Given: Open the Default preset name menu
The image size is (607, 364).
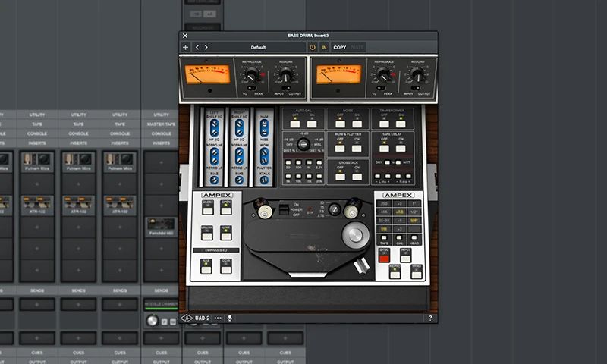Looking at the screenshot, I should 258,48.
